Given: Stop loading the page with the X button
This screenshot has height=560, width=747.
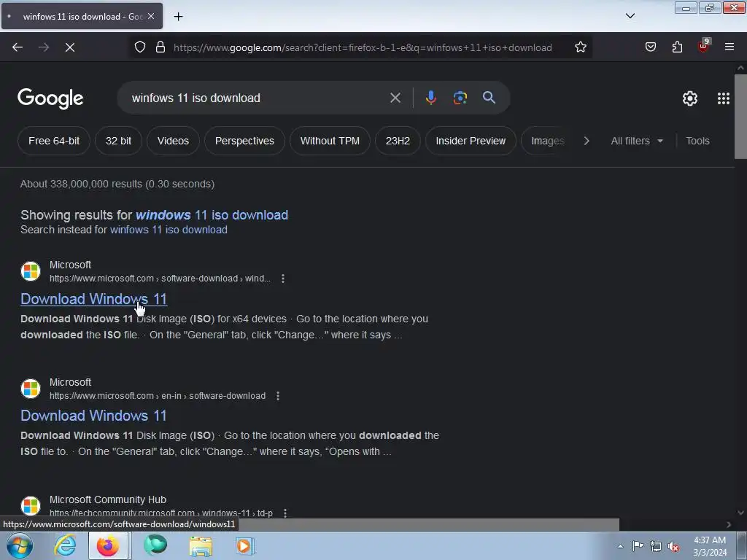Looking at the screenshot, I should [70, 47].
